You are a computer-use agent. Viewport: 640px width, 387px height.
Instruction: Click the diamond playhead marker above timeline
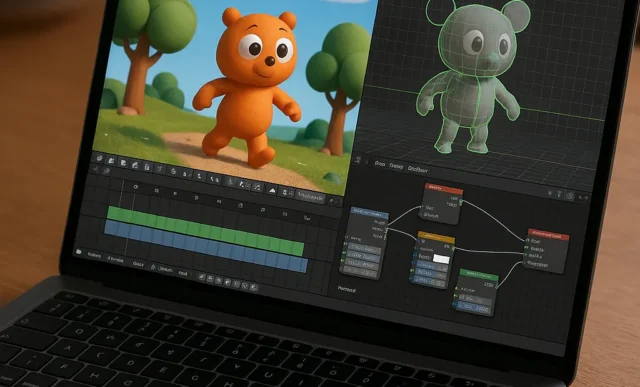[x=136, y=187]
